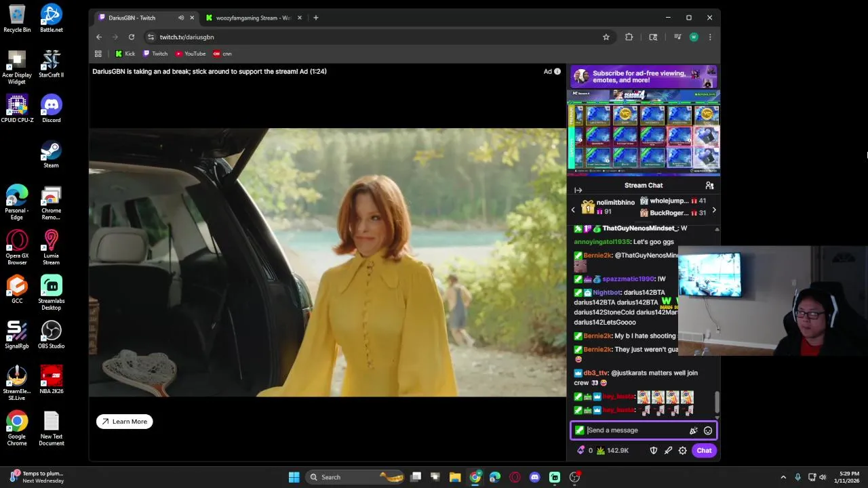Open Chrome profile avatar W
The width and height of the screenshot is (868, 488).
694,37
